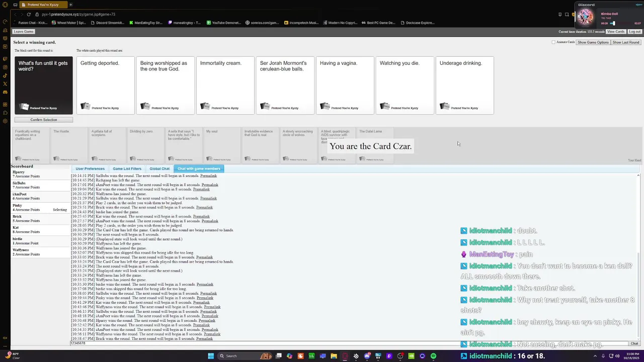Switch to the Global Chat tab

pyautogui.click(x=159, y=169)
